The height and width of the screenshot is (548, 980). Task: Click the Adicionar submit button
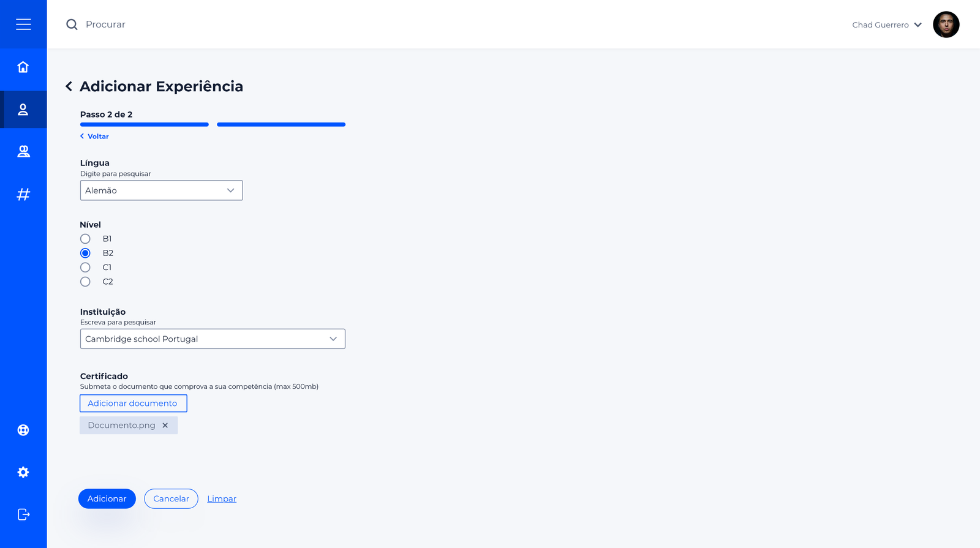click(x=107, y=499)
